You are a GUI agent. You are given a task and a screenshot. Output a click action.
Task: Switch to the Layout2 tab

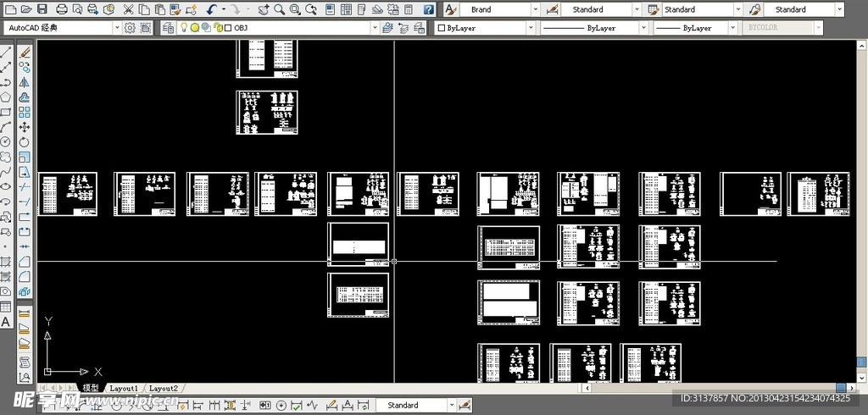[164, 389]
